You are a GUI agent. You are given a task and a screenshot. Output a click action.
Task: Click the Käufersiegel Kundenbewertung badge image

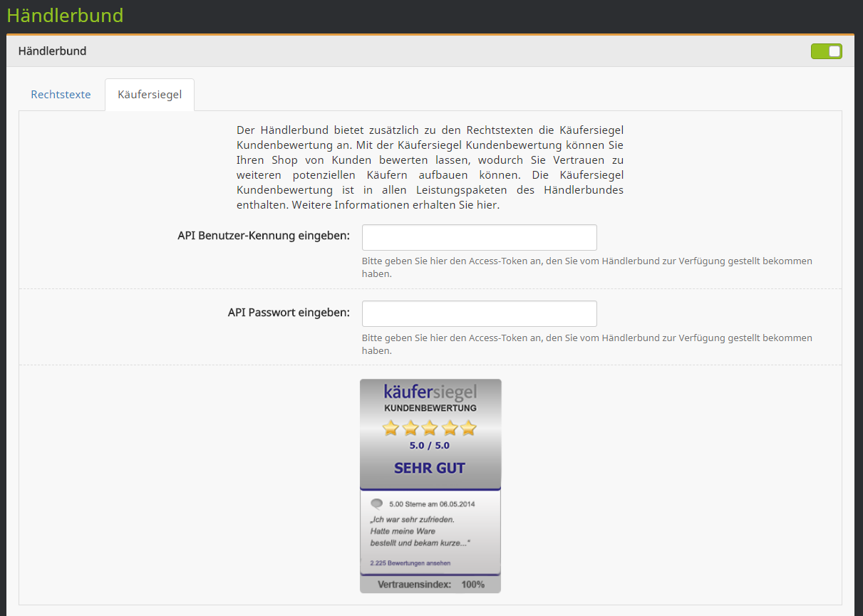pyautogui.click(x=430, y=486)
